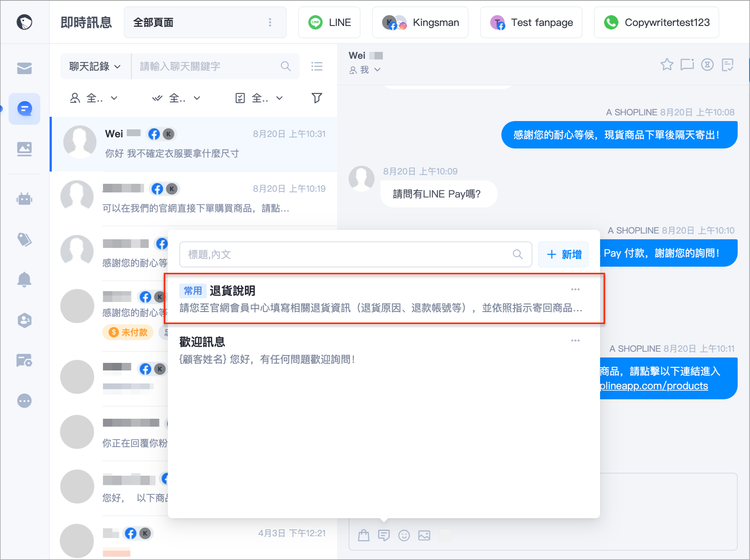Select the 歡迎訊息 saved reply
This screenshot has width=750, height=560.
click(x=384, y=350)
